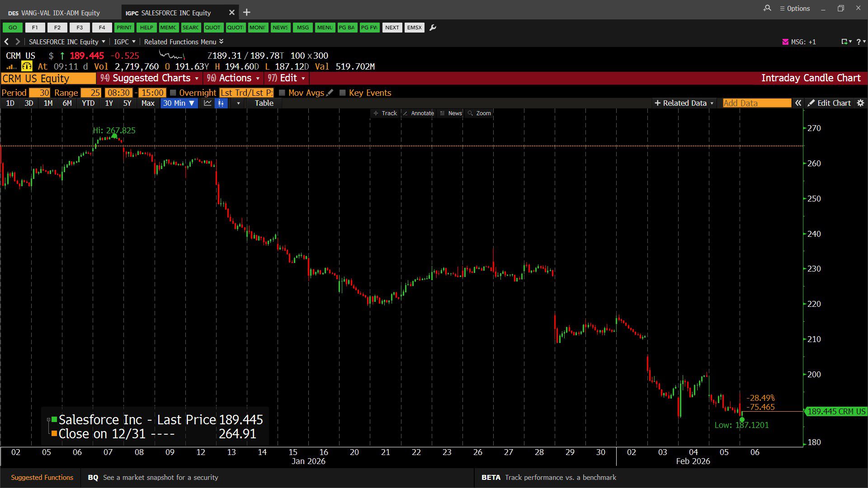Add a new tab with the plus icon
Screen dimensions: 868x488
[x=247, y=13]
